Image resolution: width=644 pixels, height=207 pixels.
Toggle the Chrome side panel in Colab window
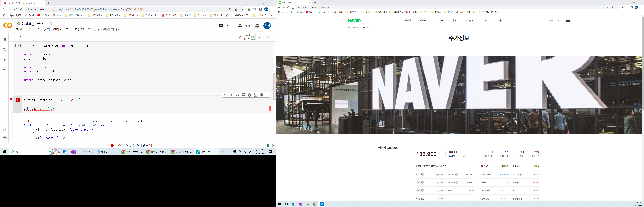(260, 9)
